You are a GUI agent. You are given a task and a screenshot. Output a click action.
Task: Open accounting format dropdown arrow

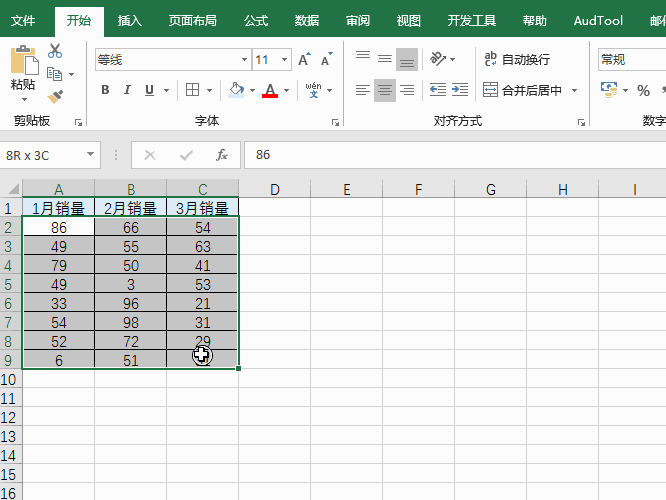click(625, 90)
